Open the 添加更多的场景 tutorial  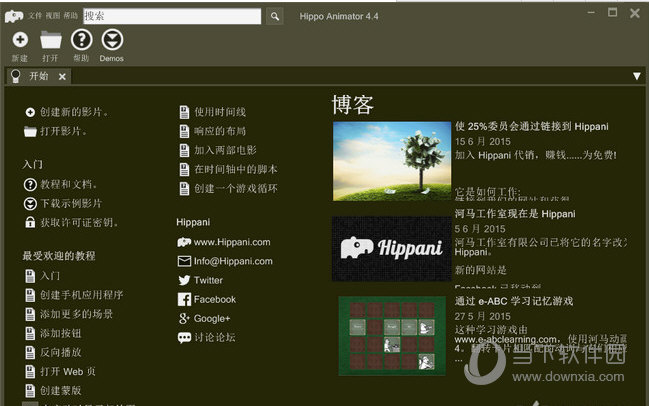(x=77, y=314)
